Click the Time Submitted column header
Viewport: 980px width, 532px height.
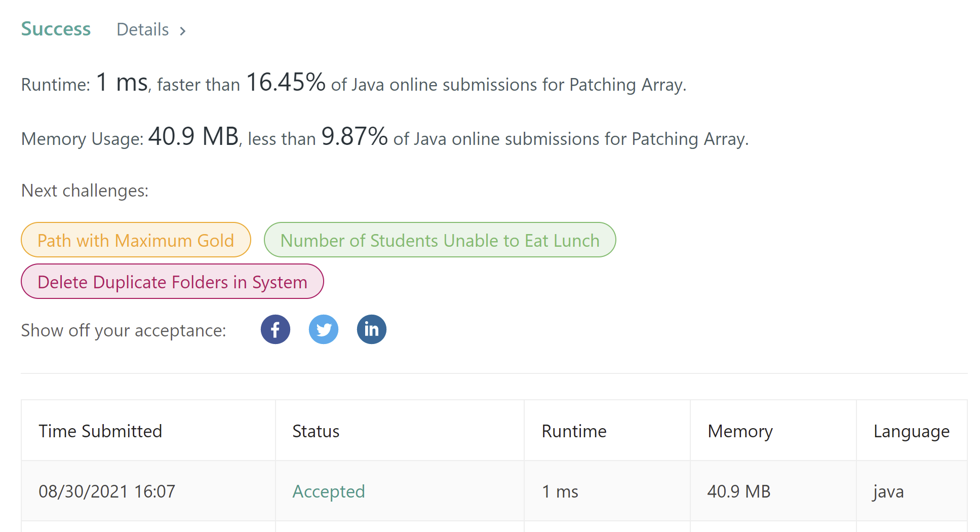coord(100,431)
